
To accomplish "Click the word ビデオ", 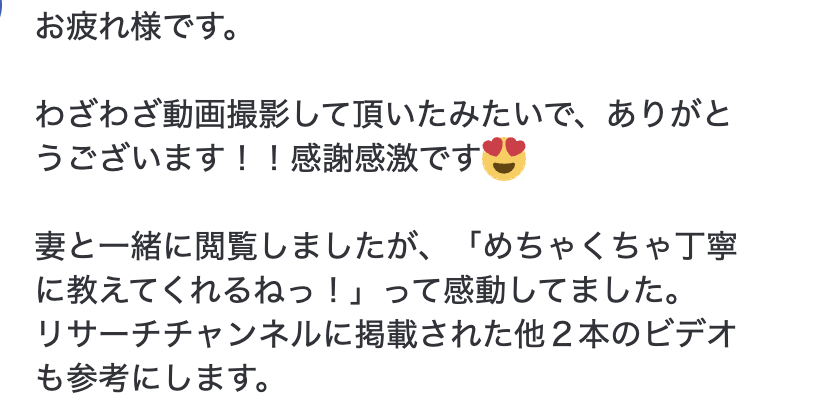I will click(x=690, y=335).
